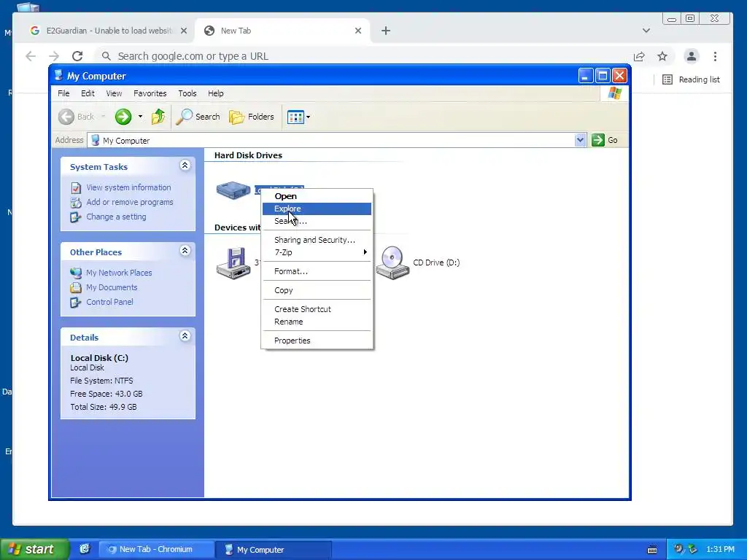Click the share page icon in Chromium
The height and width of the screenshot is (560, 747).
tap(639, 56)
